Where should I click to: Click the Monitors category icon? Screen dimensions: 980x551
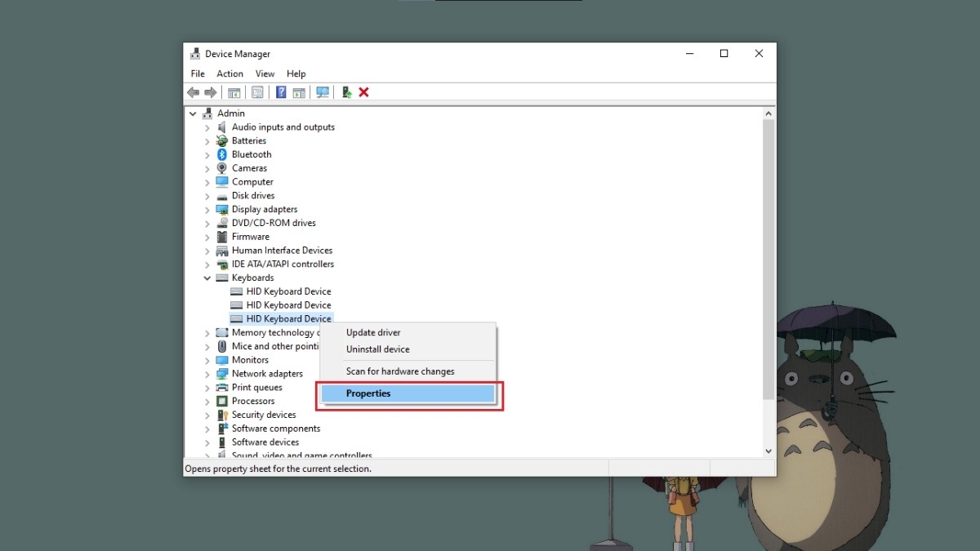[221, 360]
